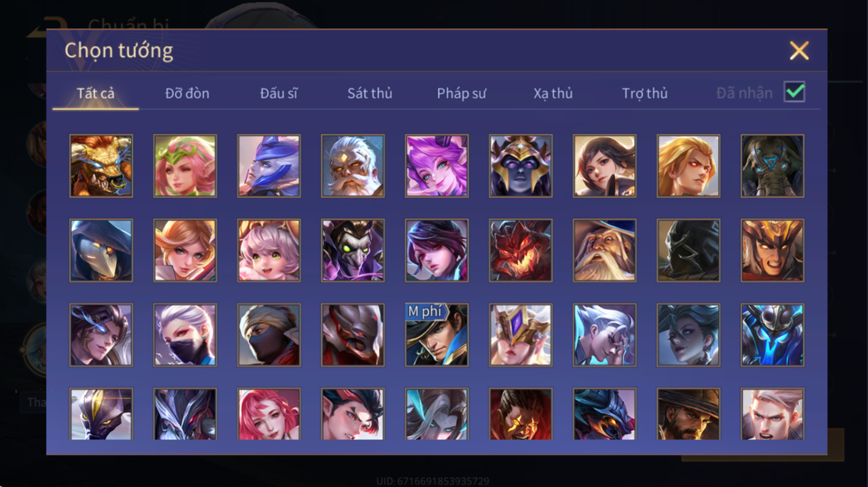Switch to the Xạ thủ tab
This screenshot has height=487, width=868.
point(553,93)
